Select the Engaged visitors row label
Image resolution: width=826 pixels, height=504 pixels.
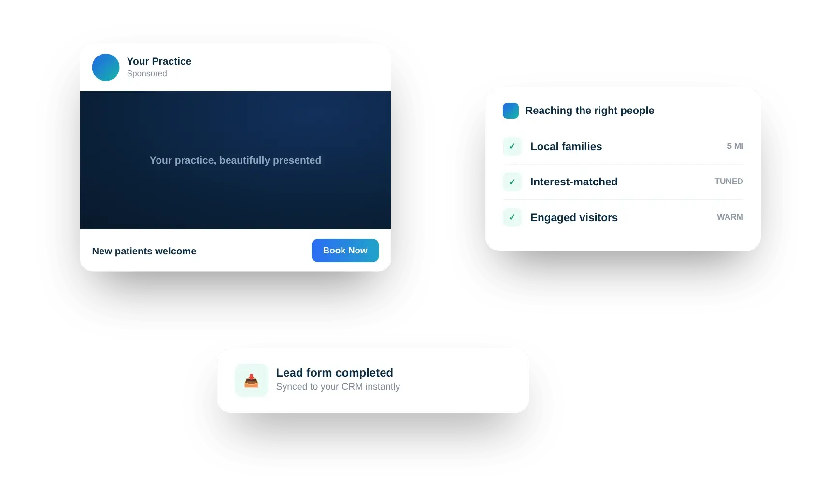(574, 217)
